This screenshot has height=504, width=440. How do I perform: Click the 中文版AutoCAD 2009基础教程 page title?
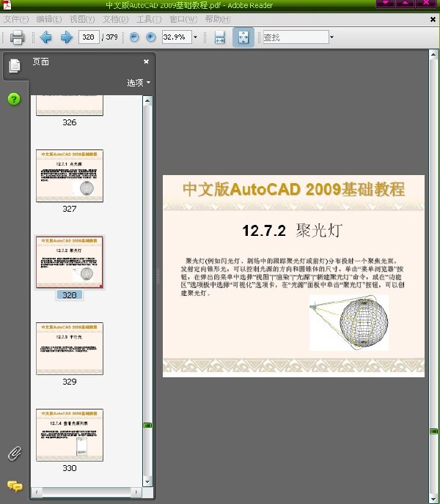pyautogui.click(x=293, y=189)
